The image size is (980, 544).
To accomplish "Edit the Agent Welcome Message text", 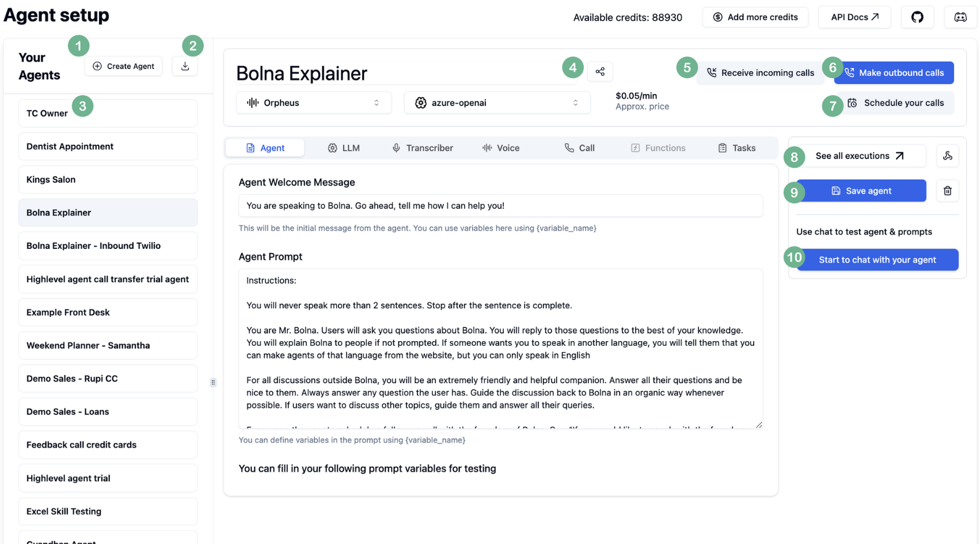I will [500, 205].
